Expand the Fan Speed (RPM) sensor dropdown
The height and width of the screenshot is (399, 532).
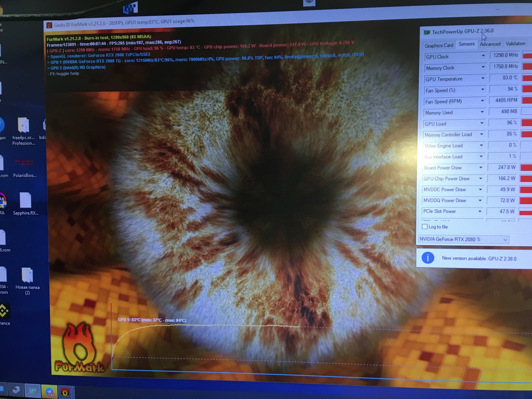click(x=482, y=101)
